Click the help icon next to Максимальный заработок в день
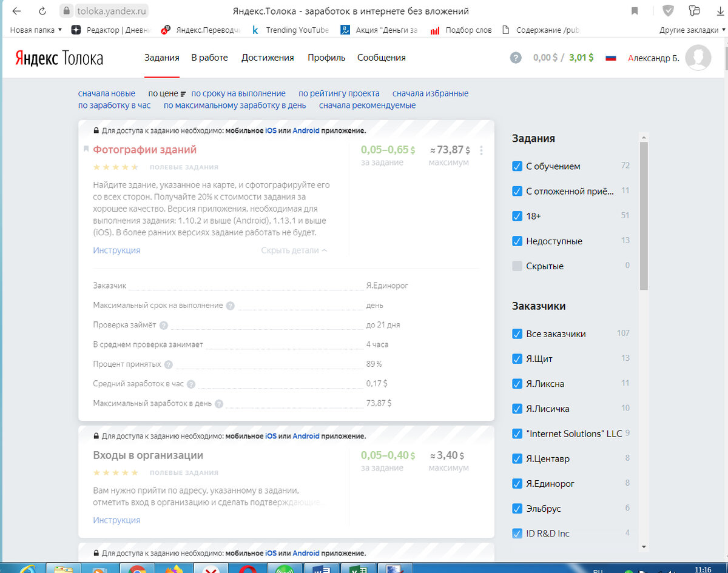Viewport: 728px width, 573px height. (219, 404)
